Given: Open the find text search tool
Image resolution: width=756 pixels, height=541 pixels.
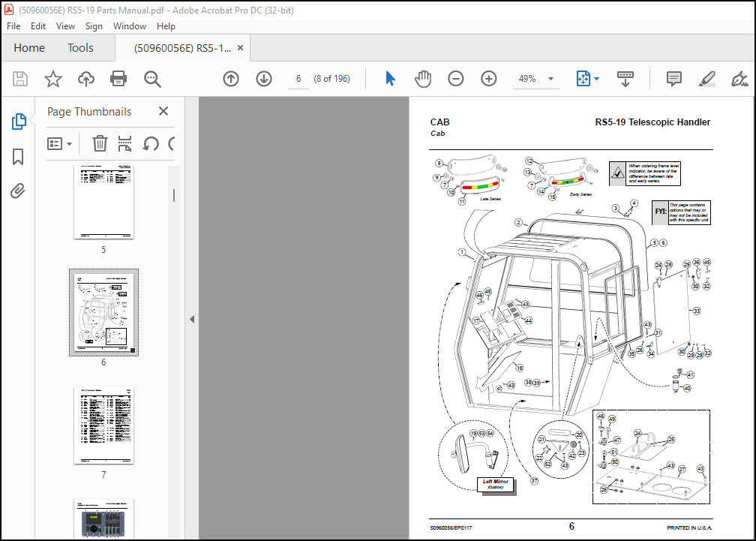Looking at the screenshot, I should click(152, 79).
